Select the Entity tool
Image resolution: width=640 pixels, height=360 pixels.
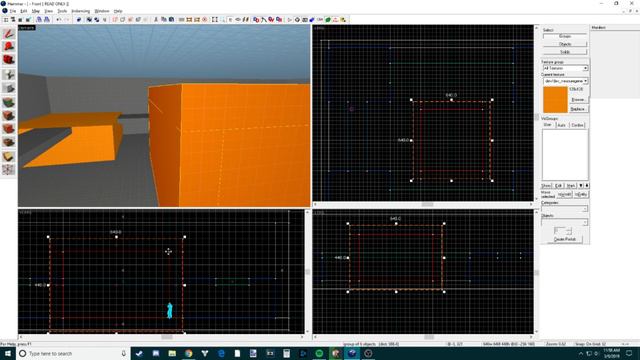tap(9, 74)
